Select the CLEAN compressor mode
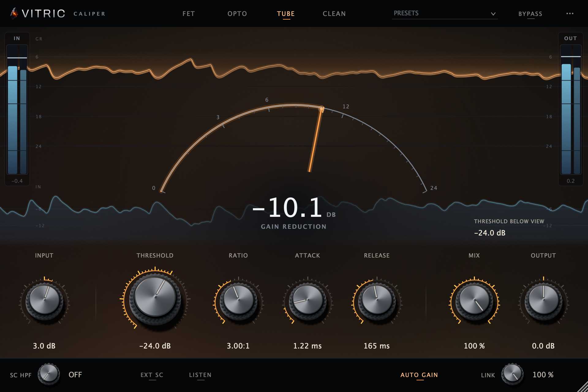 (x=334, y=14)
